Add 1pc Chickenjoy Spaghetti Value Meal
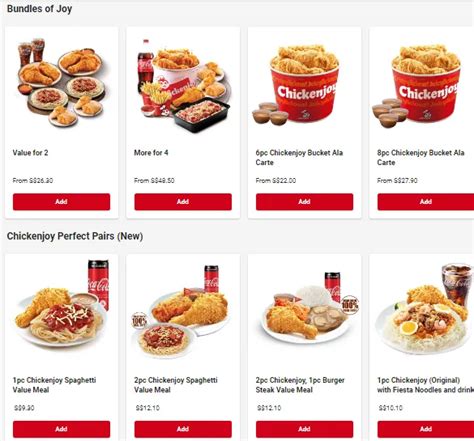This screenshot has height=441, width=474. tap(61, 429)
